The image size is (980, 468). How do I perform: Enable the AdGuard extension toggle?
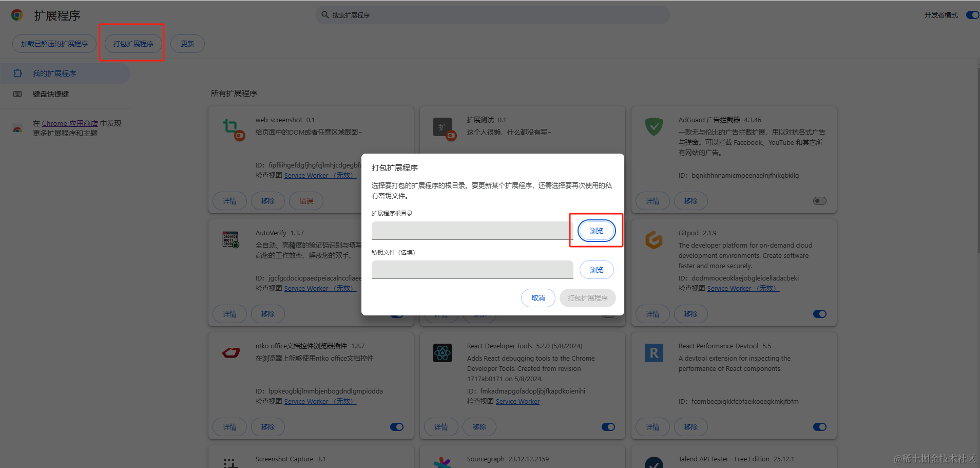point(820,201)
